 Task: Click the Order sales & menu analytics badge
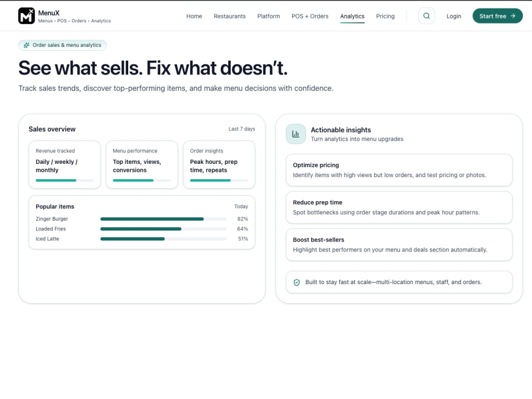point(62,45)
